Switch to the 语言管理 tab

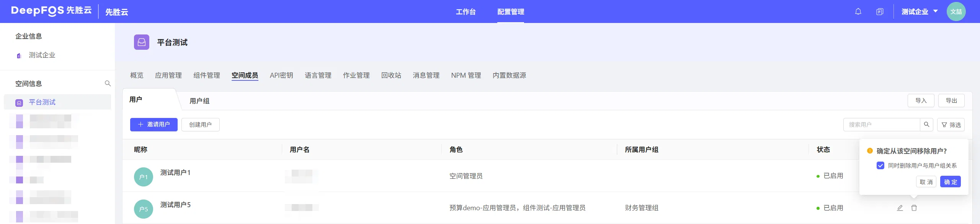(318, 75)
